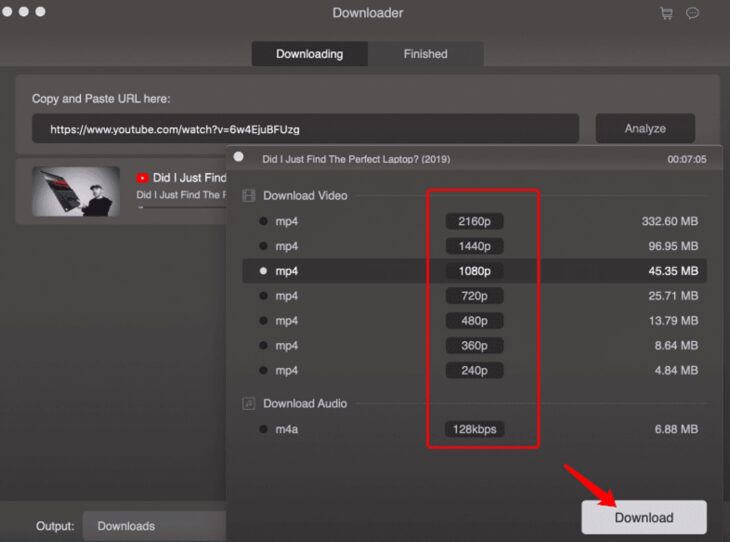Click the video download progress bar

(180, 208)
